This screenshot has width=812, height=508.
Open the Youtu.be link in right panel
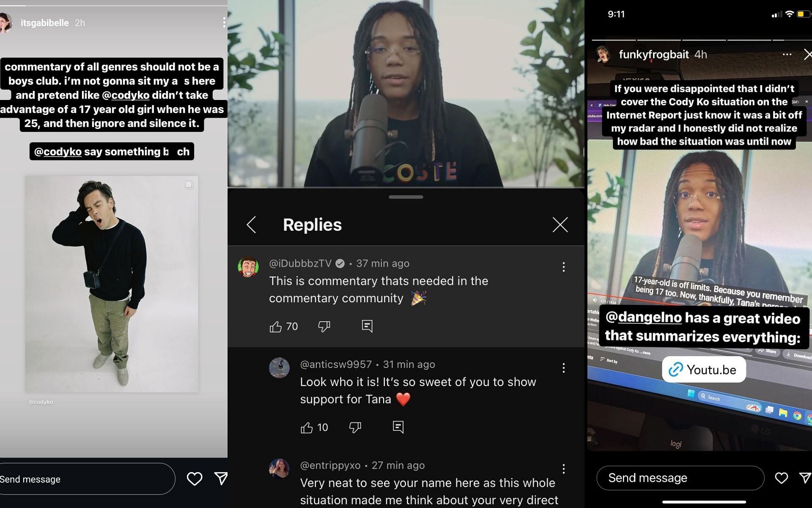tap(702, 369)
